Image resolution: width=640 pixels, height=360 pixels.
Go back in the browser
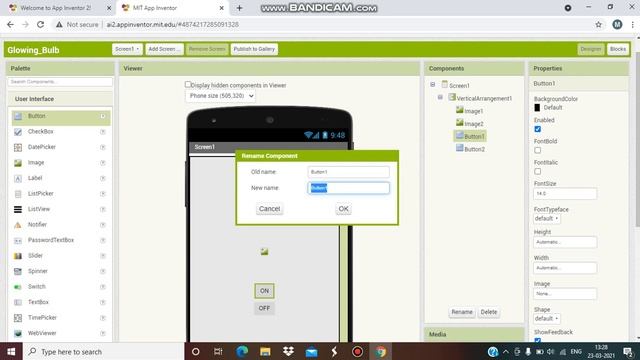click(x=11, y=24)
